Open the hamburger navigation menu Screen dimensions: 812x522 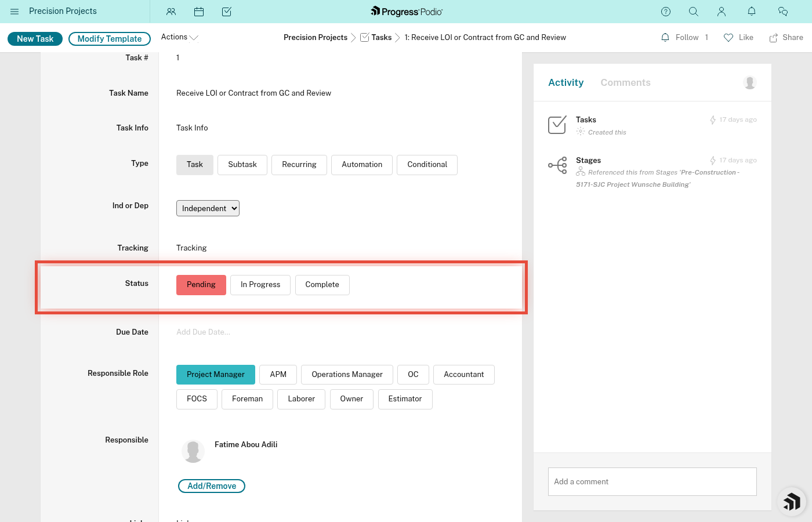tap(14, 12)
